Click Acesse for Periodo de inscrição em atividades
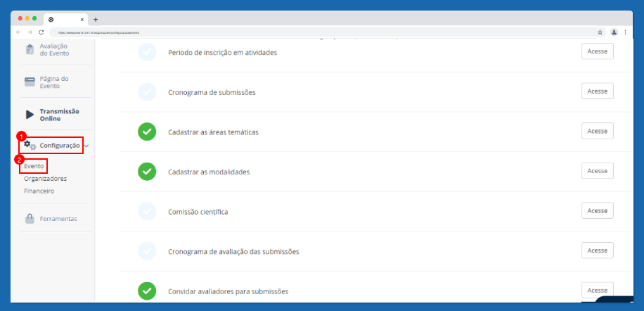Image resolution: width=644 pixels, height=311 pixels. click(x=597, y=51)
